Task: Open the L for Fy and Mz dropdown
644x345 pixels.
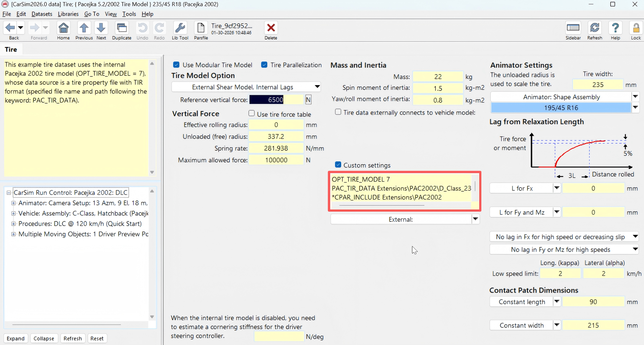Action: click(557, 212)
